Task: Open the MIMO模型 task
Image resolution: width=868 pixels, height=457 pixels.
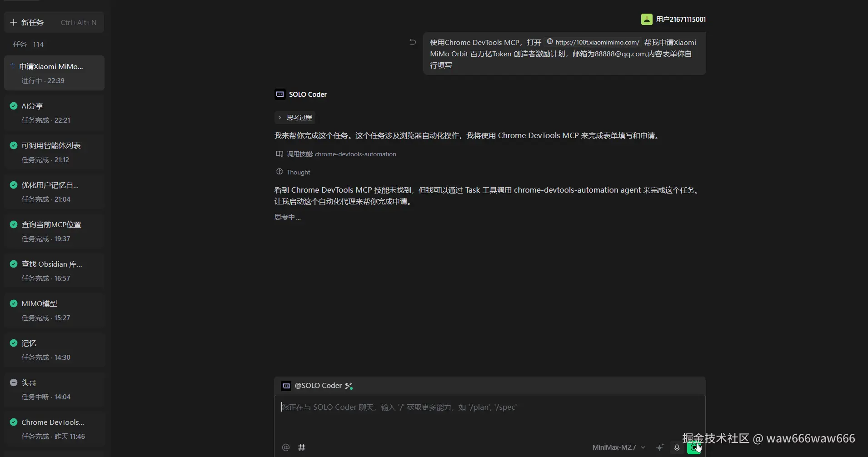Action: click(x=54, y=310)
